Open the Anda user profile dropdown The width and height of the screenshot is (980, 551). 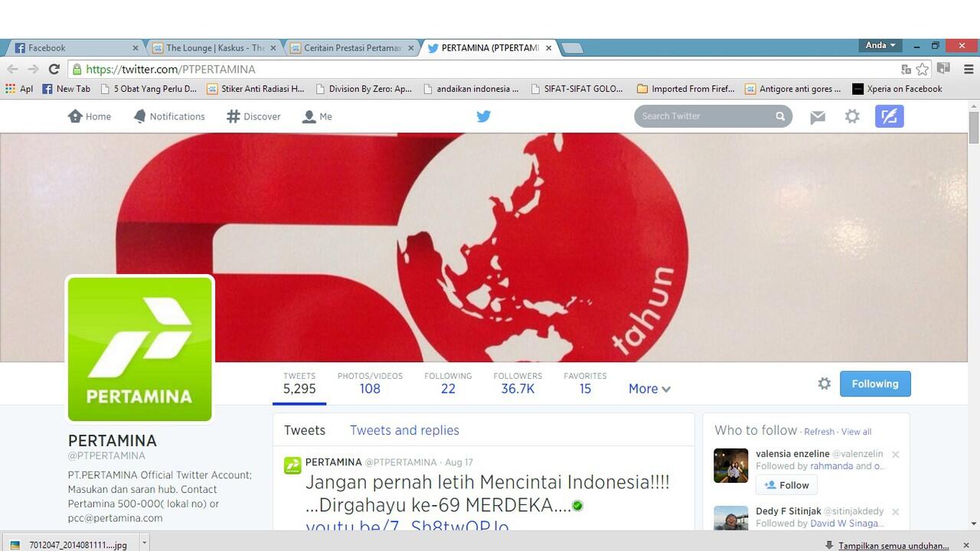[880, 45]
